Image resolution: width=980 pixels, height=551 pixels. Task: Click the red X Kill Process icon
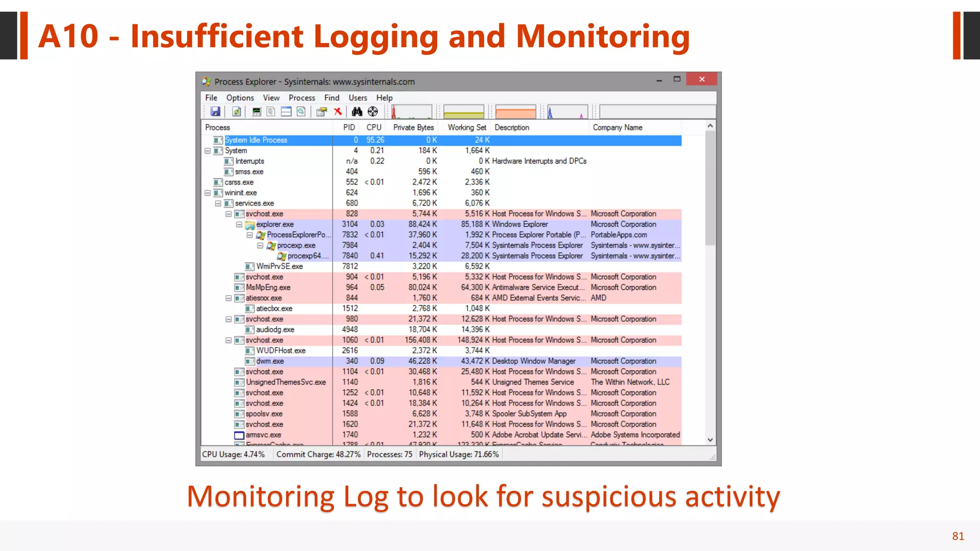(338, 111)
